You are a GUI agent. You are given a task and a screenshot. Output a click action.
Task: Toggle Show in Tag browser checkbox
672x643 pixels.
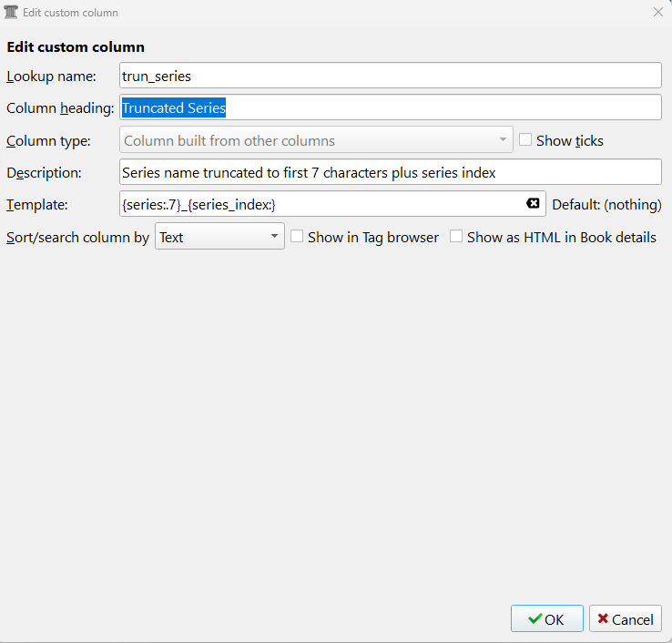point(297,237)
